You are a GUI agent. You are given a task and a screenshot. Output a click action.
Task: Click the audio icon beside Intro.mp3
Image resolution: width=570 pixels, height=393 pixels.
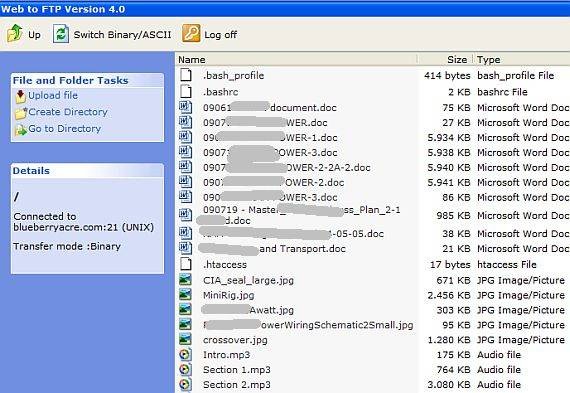pyautogui.click(x=185, y=354)
